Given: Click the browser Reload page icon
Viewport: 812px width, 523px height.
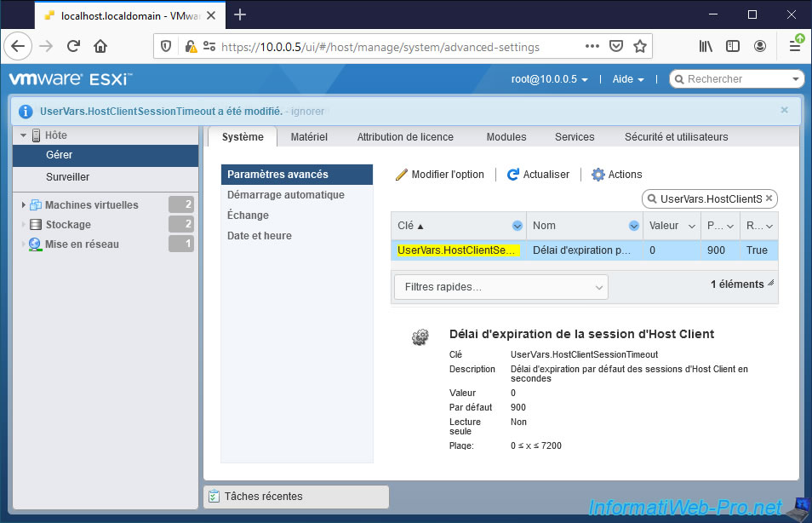Looking at the screenshot, I should (74, 46).
